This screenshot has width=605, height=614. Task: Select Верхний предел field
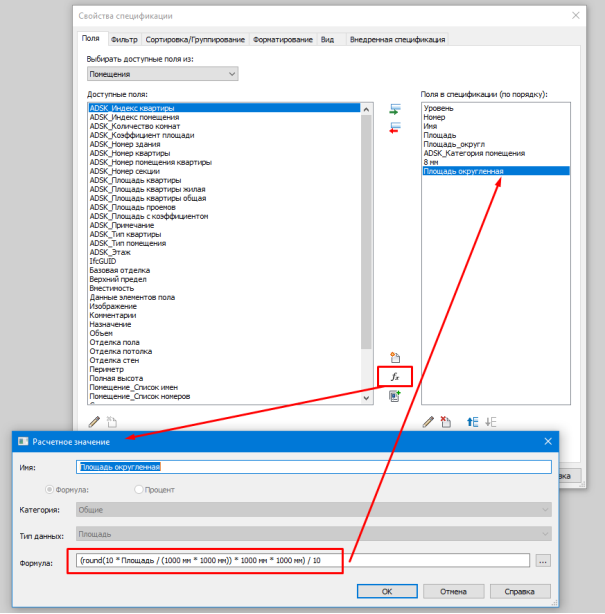pos(224,279)
